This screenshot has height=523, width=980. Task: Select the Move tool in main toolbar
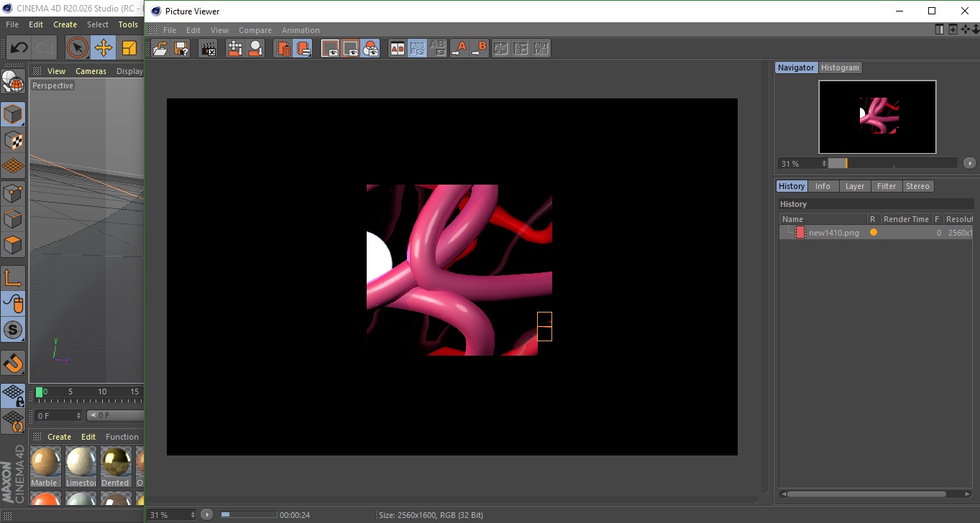pyautogui.click(x=104, y=48)
